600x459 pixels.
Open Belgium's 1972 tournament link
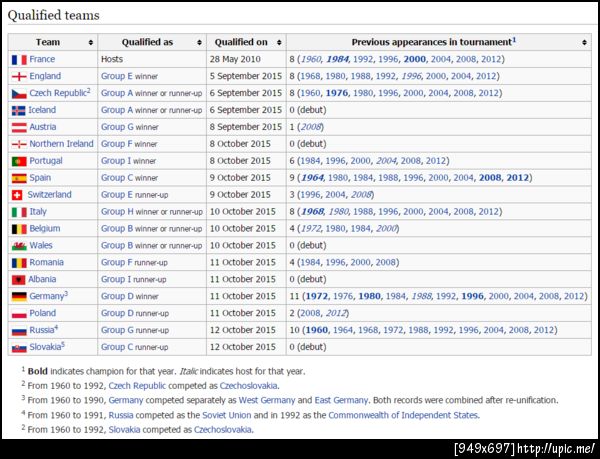(310, 229)
